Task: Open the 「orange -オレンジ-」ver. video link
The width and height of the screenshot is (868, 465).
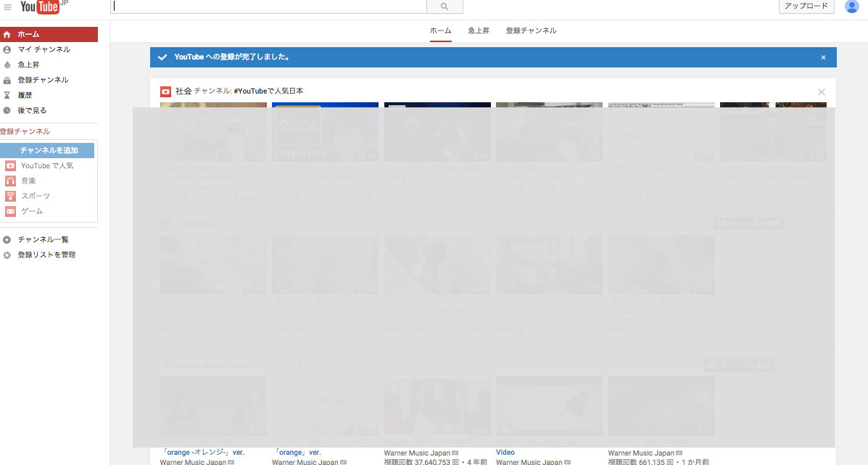Action: point(204,452)
